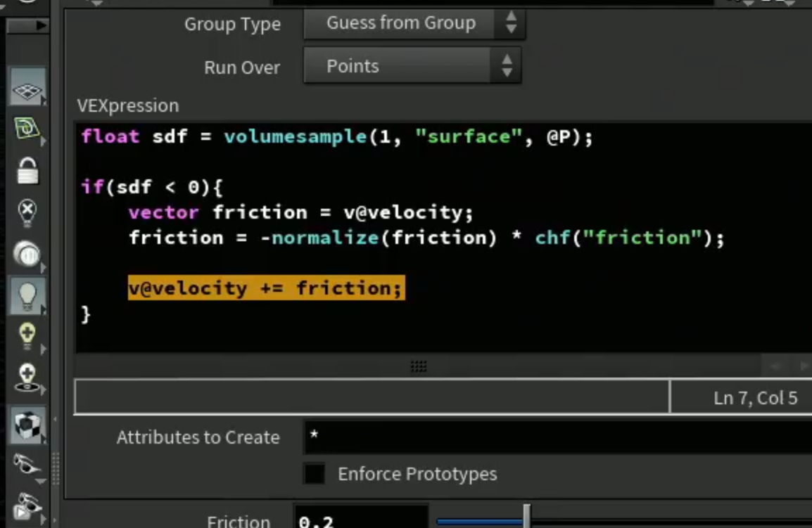This screenshot has height=528, width=812.
Task: Click the crossed-out light bulb icon
Action: (x=27, y=212)
